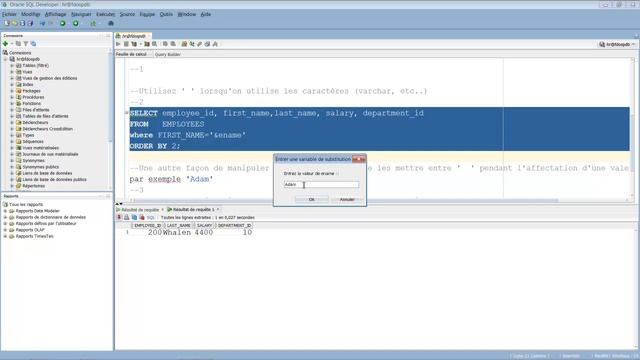This screenshot has width=640, height=360.
Task: Select Tous les rapports in Rapports panel
Action: click(x=26, y=204)
